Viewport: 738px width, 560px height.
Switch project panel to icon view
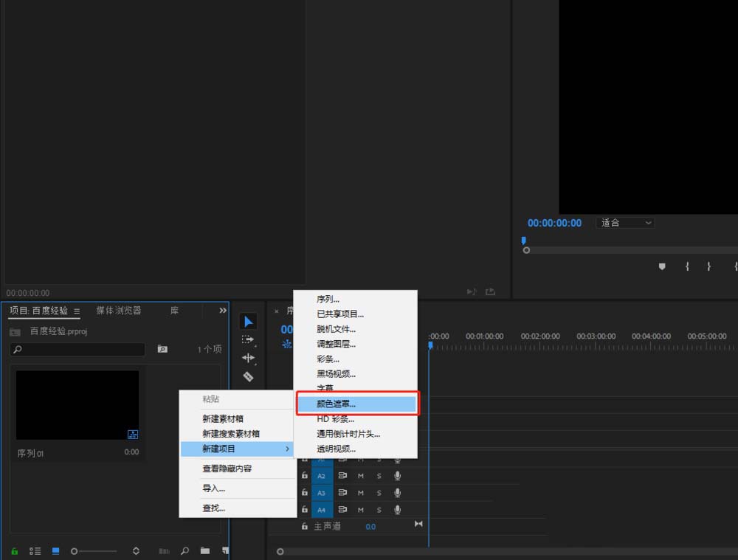coord(55,550)
